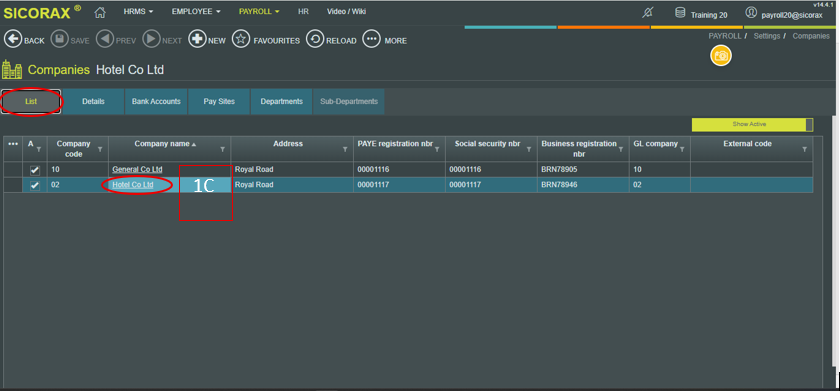This screenshot has width=840, height=391.
Task: Filter the Company code column
Action: coord(100,150)
